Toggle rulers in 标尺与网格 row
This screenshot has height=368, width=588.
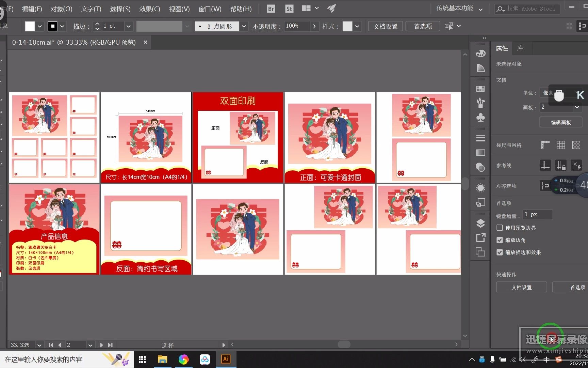pos(545,145)
